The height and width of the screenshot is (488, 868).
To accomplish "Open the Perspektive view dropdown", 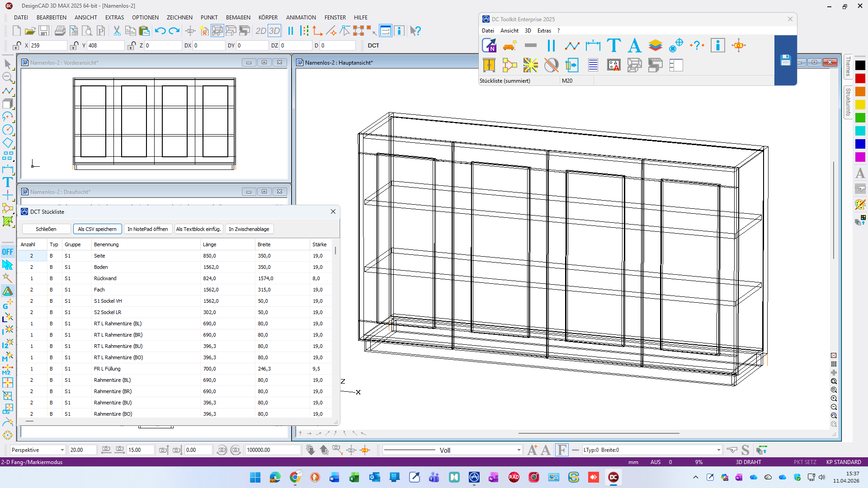I will pyautogui.click(x=62, y=450).
